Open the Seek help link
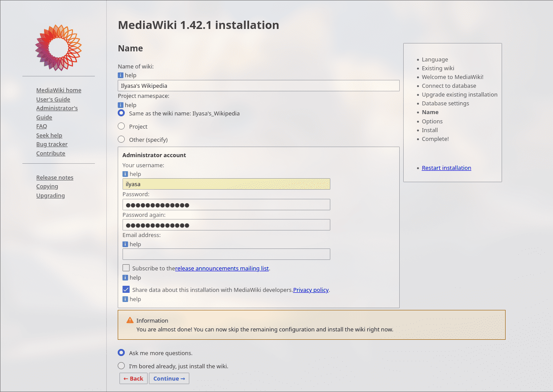Screen dimensions: 553x392 tap(49, 135)
